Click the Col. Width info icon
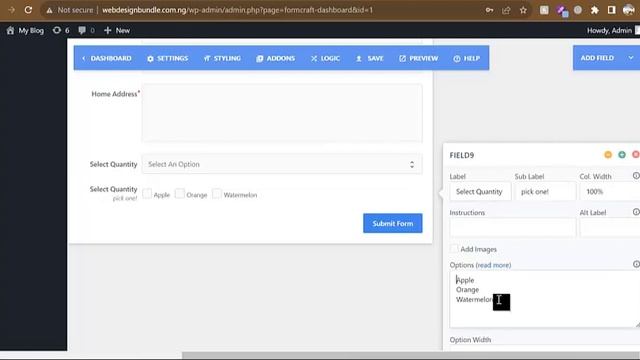 tap(636, 176)
